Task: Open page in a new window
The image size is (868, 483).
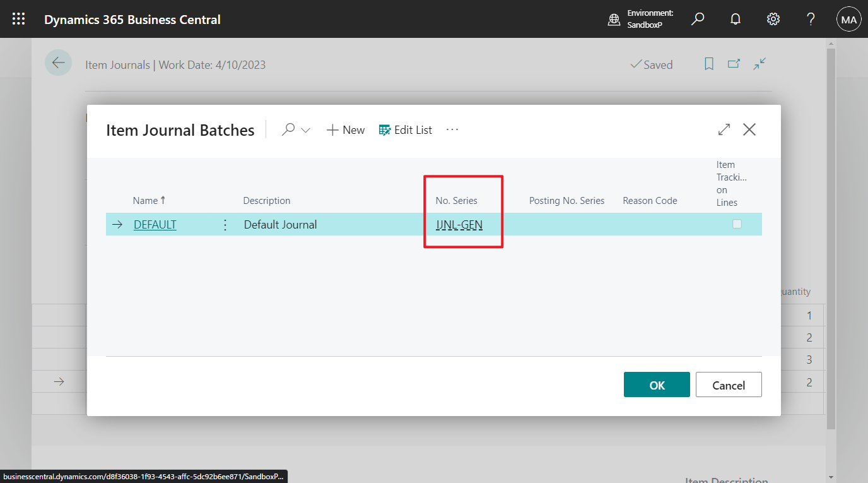Action: coord(734,64)
